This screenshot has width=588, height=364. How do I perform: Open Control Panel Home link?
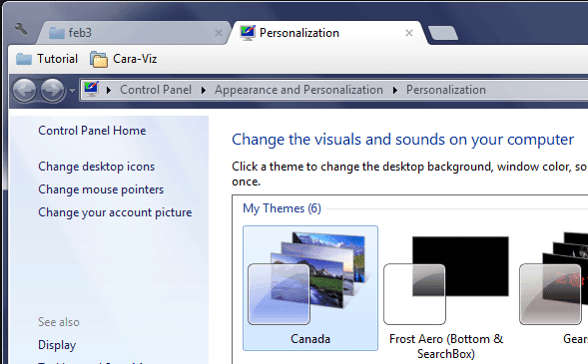click(92, 131)
